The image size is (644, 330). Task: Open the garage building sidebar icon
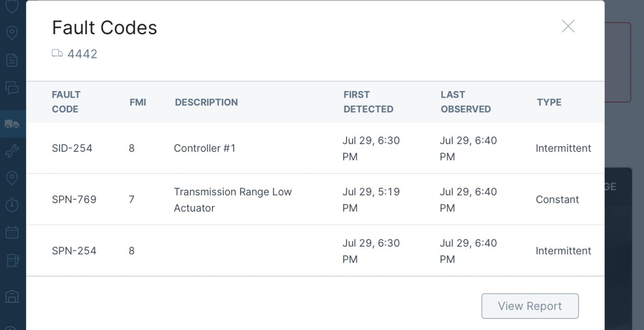pos(12,296)
